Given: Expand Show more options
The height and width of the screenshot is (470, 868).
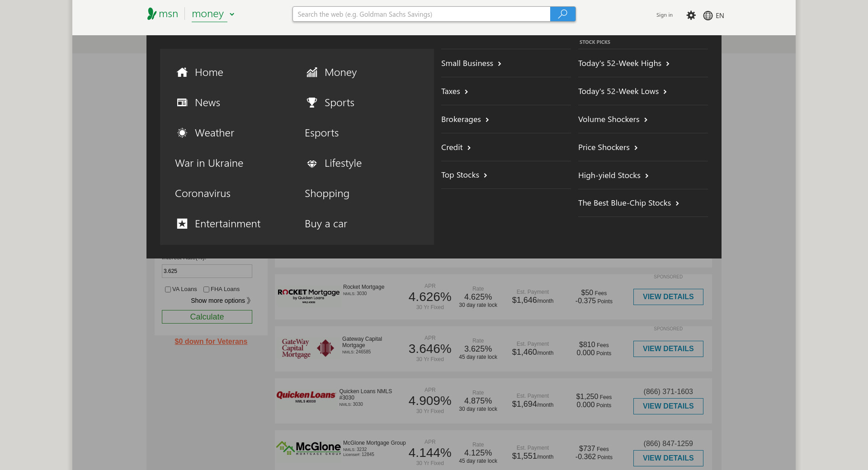Looking at the screenshot, I should (x=220, y=301).
